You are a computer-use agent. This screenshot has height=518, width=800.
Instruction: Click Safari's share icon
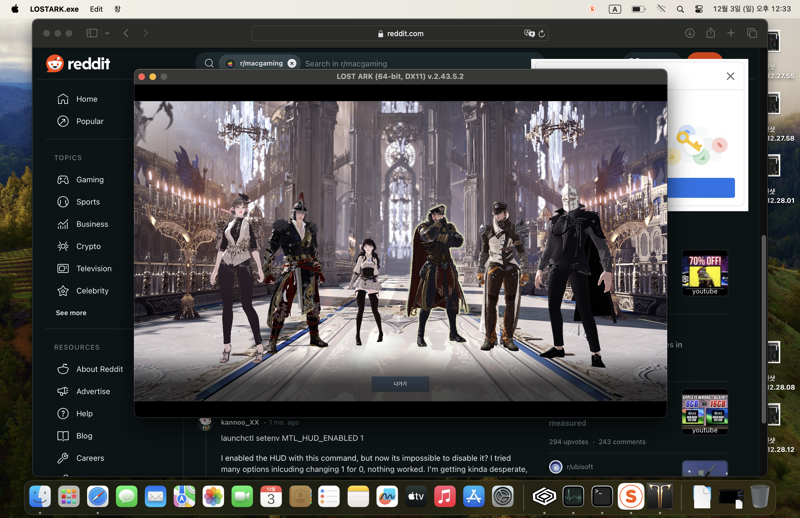coord(711,33)
